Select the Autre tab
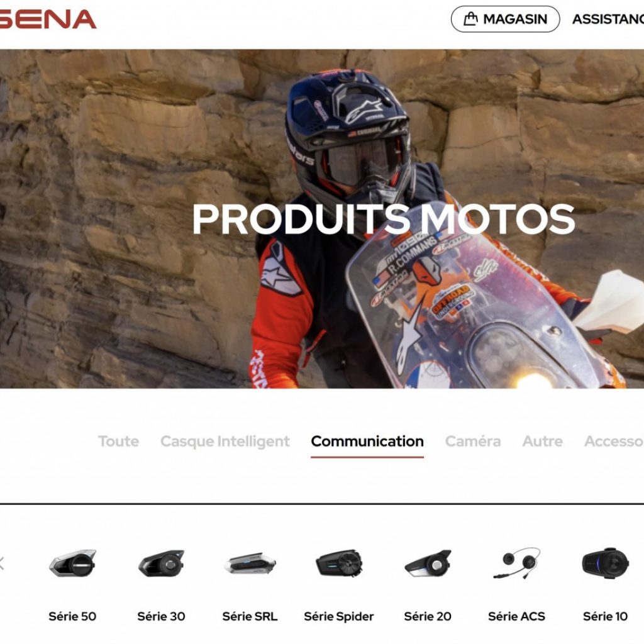The height and width of the screenshot is (644, 644). coord(542,441)
